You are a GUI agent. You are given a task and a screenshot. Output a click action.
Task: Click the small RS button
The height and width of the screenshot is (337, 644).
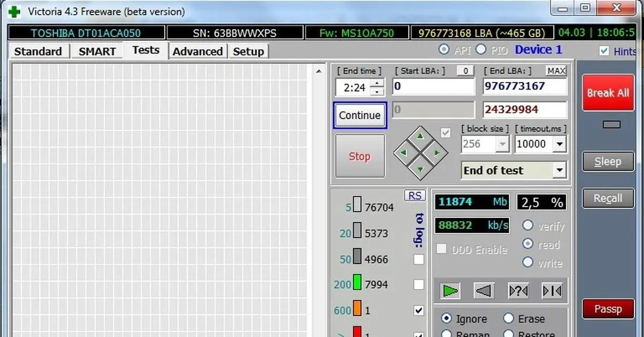[415, 196]
